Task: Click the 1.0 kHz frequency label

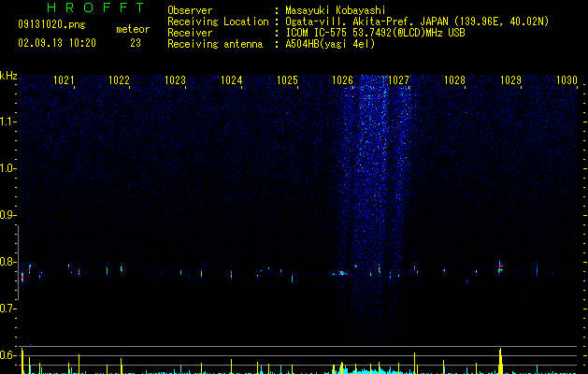Action: 7,168
